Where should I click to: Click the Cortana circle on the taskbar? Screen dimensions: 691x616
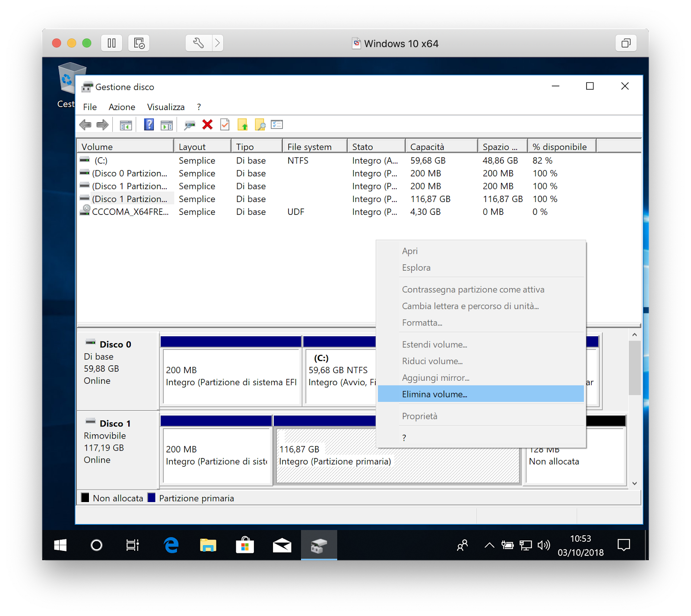(97, 545)
